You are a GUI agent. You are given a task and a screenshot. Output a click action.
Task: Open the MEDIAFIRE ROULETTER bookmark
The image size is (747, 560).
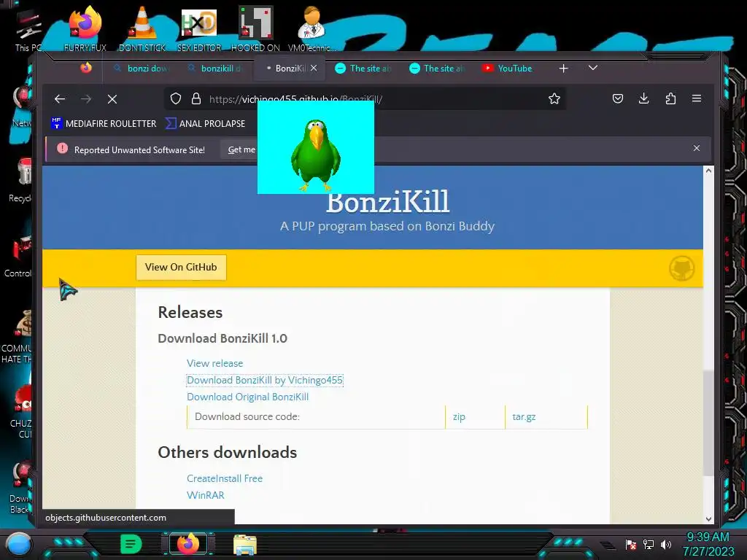click(104, 124)
